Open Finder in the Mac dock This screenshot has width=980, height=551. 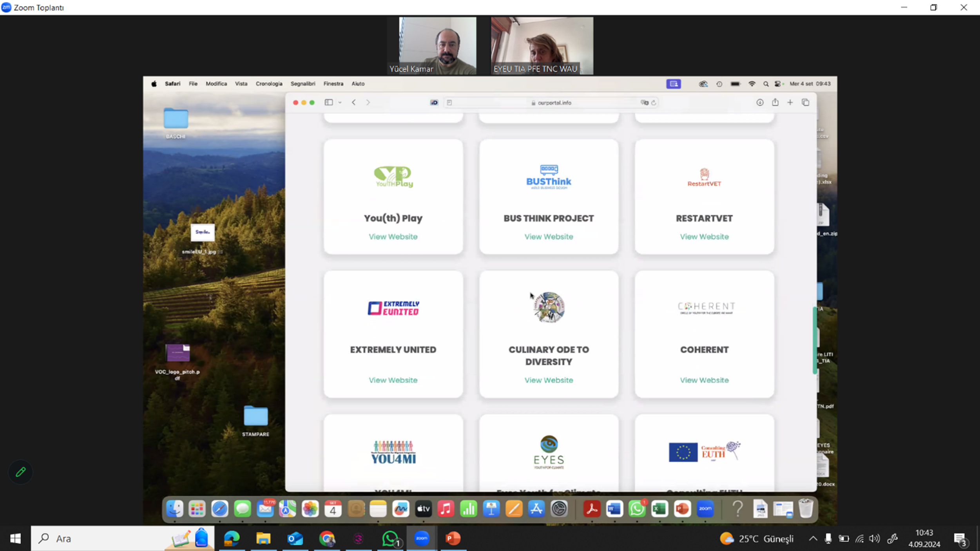pyautogui.click(x=174, y=509)
